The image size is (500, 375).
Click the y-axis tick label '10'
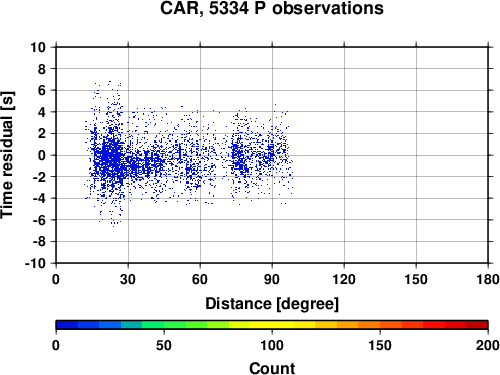[x=38, y=47]
